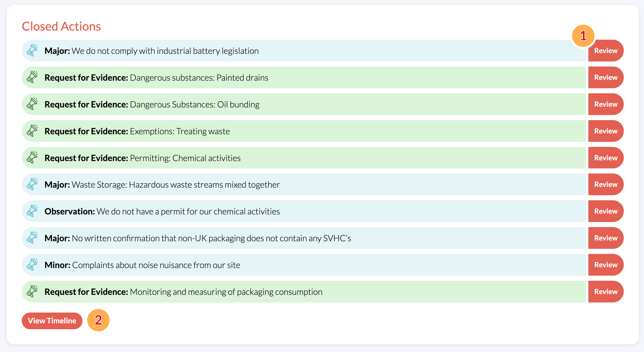Review the Hazardous waste streams major action
The width and height of the screenshot is (644, 352).
pyautogui.click(x=606, y=184)
